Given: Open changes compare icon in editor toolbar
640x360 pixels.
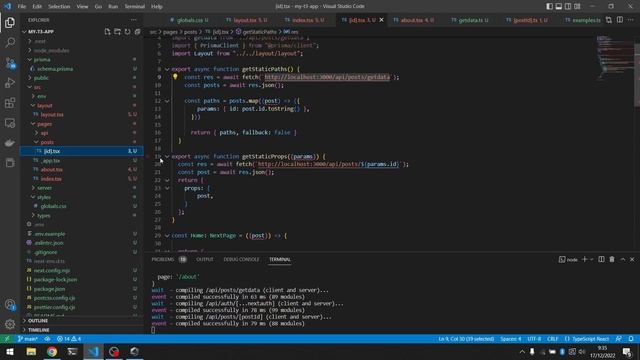Looking at the screenshot, I should 609,20.
